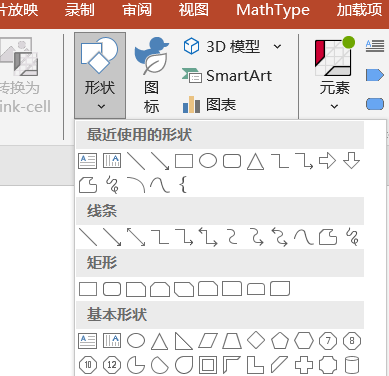Select freeform shape tool in 线条 section
The width and height of the screenshot is (389, 376).
[x=328, y=237]
